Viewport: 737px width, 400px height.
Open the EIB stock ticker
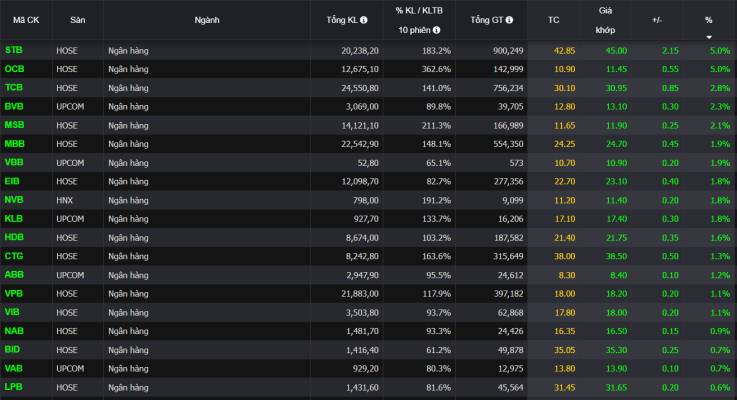click(12, 181)
